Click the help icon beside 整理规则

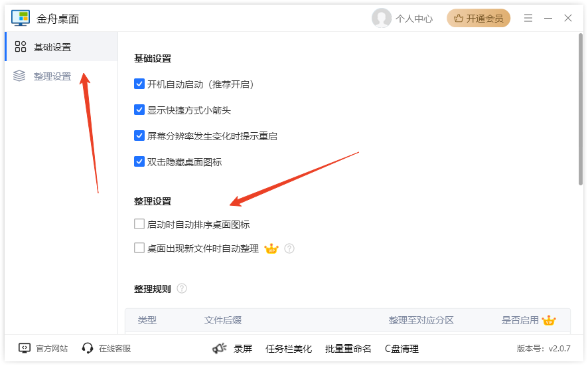pos(182,289)
